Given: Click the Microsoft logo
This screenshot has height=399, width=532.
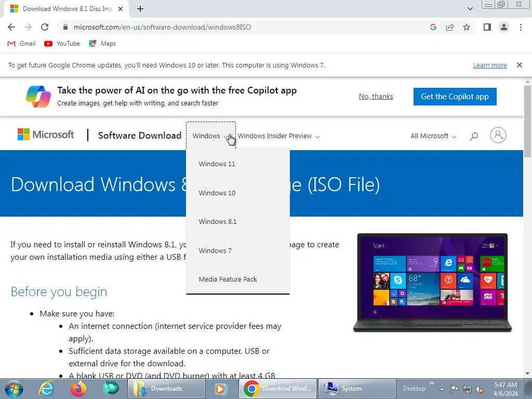Looking at the screenshot, I should (46, 135).
